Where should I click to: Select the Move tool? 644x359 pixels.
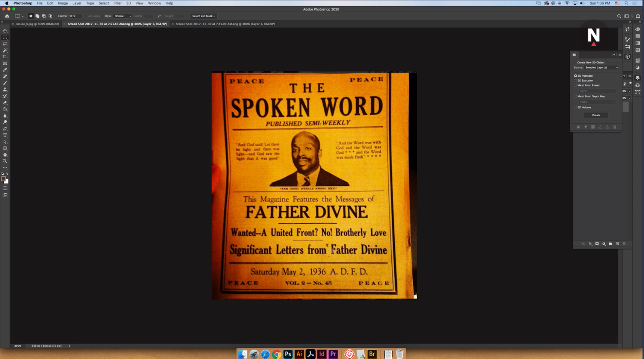pos(5,31)
